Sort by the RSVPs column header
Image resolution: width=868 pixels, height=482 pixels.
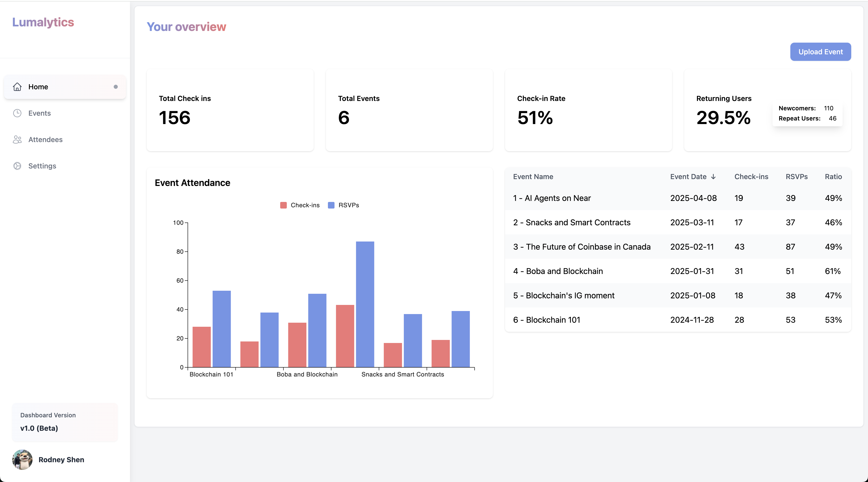797,177
